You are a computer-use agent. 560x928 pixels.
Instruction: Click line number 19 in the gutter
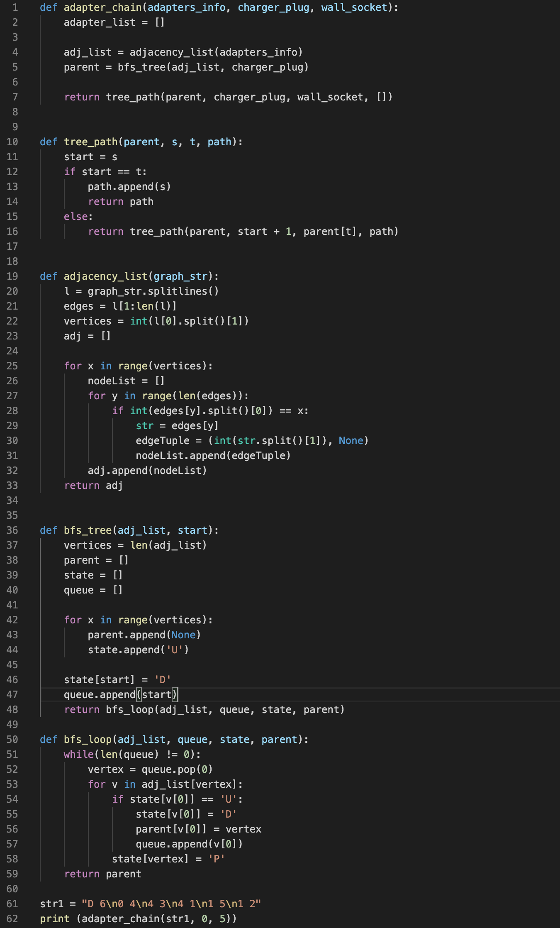click(12, 276)
